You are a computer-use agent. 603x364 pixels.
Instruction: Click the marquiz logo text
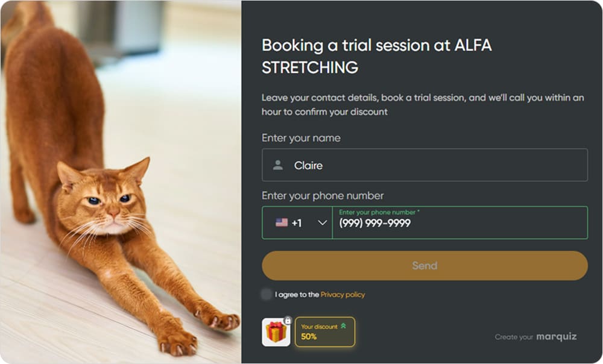click(556, 337)
